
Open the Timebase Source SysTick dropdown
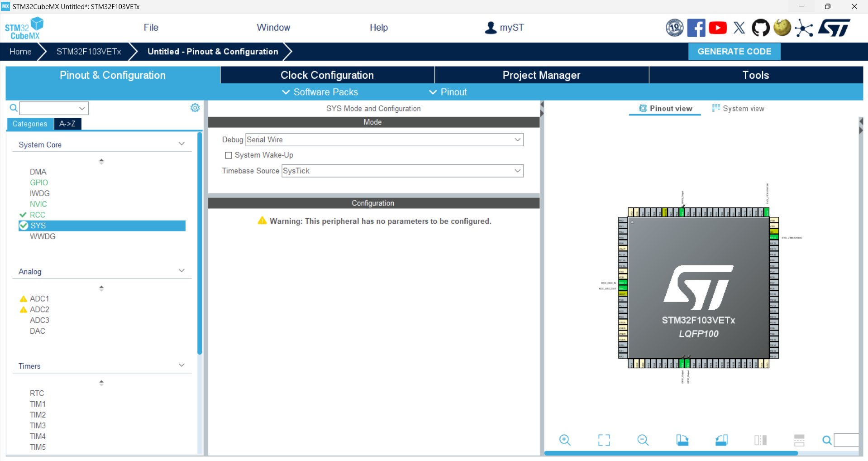[402, 171]
